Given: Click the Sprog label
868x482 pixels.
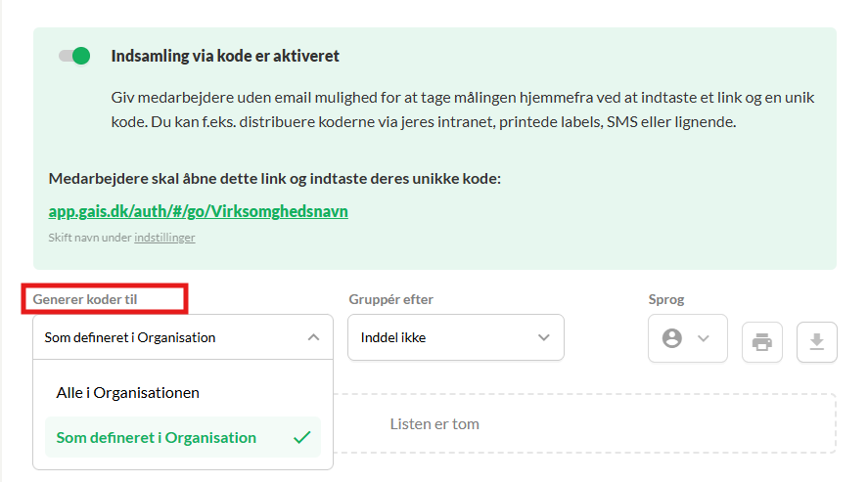Looking at the screenshot, I should click(x=667, y=299).
